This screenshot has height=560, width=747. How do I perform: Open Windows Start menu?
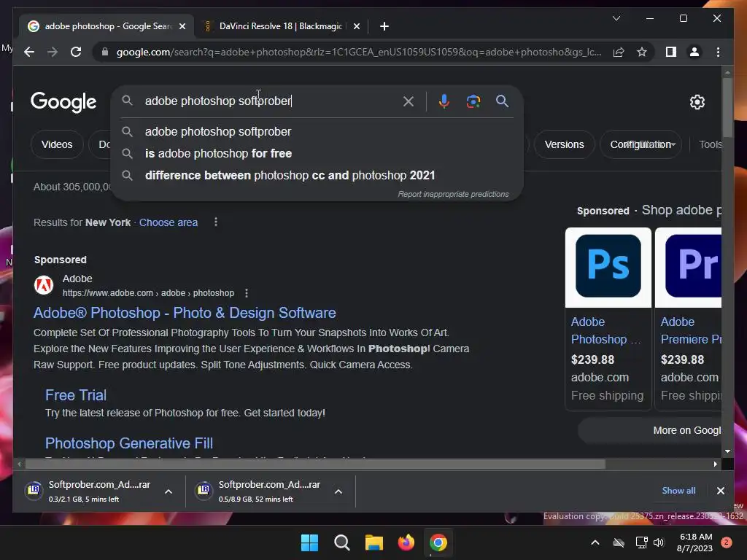[309, 542]
